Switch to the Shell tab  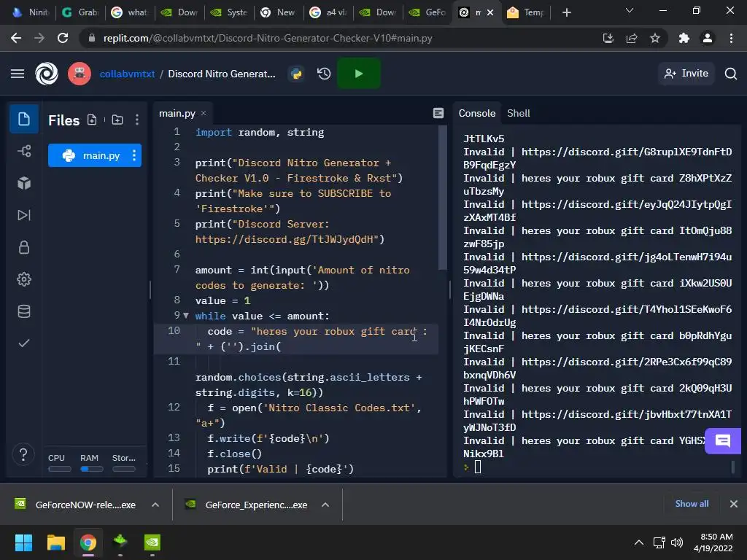coord(519,113)
